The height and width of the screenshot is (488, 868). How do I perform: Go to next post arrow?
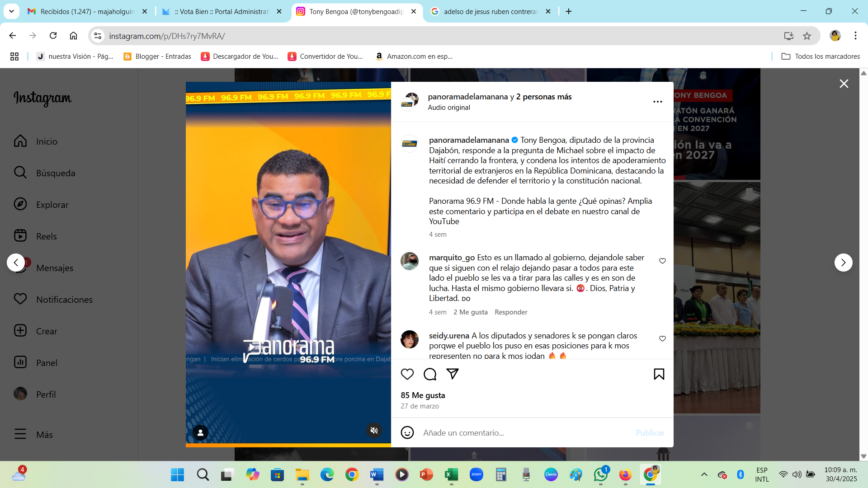[x=843, y=263]
